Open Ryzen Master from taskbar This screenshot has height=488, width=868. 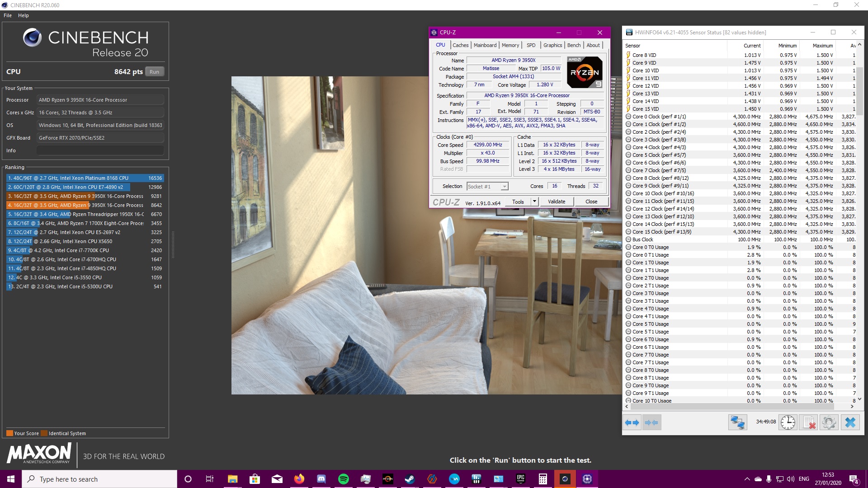coord(387,479)
